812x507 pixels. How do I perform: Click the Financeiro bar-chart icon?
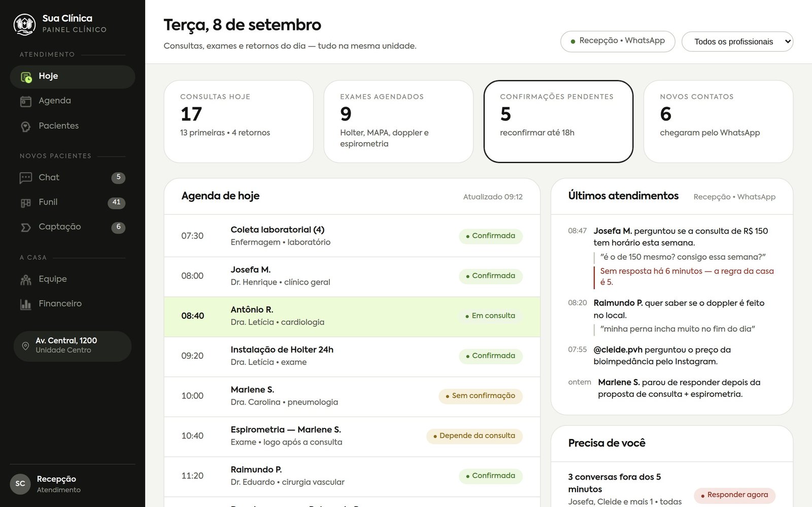coord(26,304)
